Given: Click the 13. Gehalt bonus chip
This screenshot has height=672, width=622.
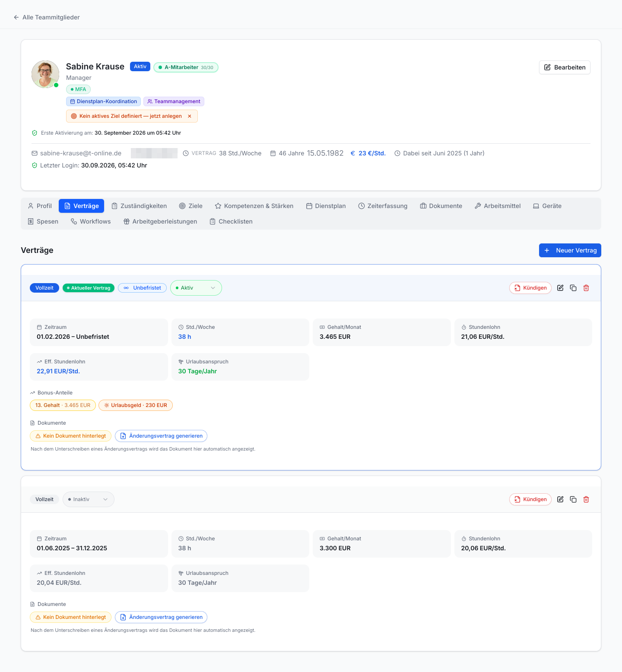Looking at the screenshot, I should click(x=63, y=405).
